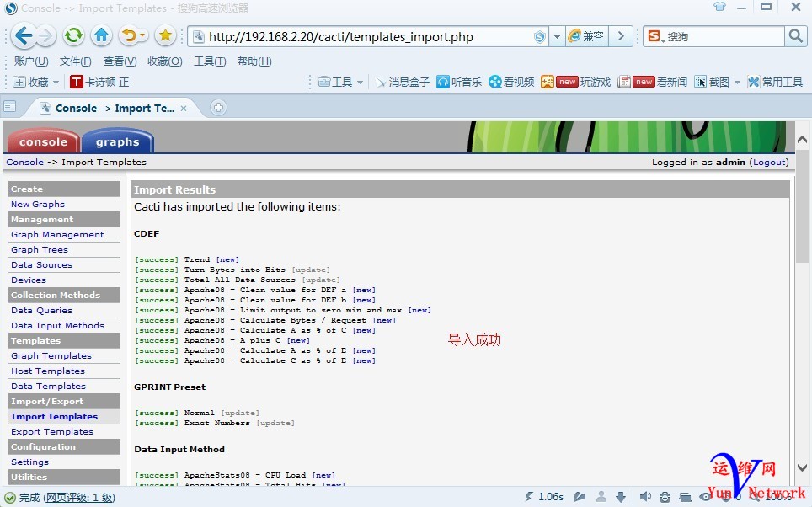Viewport: 812px width, 507px height.
Task: Open Sogou search engine selector
Action: [656, 37]
